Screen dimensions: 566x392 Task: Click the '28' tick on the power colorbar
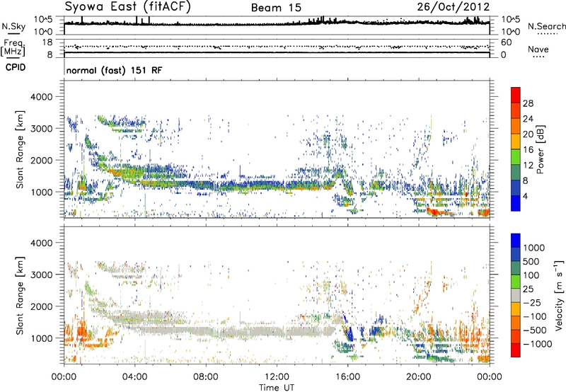528,103
